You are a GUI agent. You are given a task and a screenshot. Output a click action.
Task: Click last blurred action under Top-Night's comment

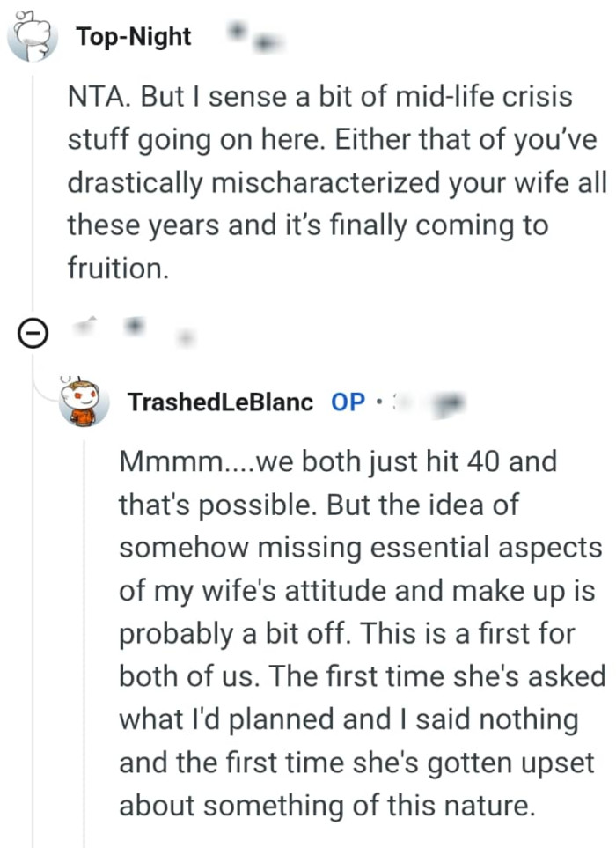click(x=183, y=336)
